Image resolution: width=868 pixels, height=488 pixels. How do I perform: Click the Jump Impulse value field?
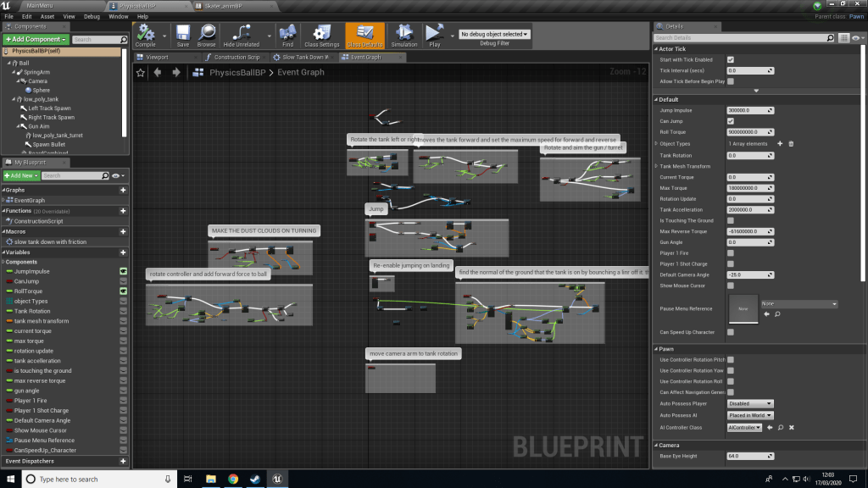[750, 110]
